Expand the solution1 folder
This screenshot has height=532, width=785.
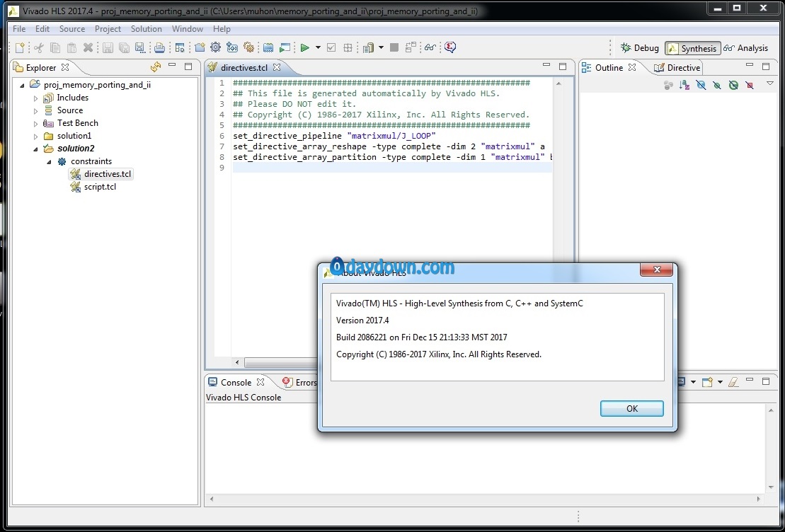click(35, 136)
